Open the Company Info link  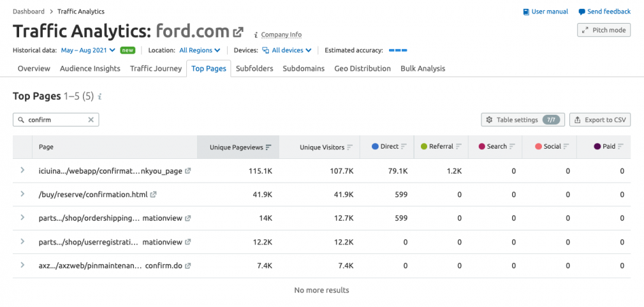pos(281,35)
